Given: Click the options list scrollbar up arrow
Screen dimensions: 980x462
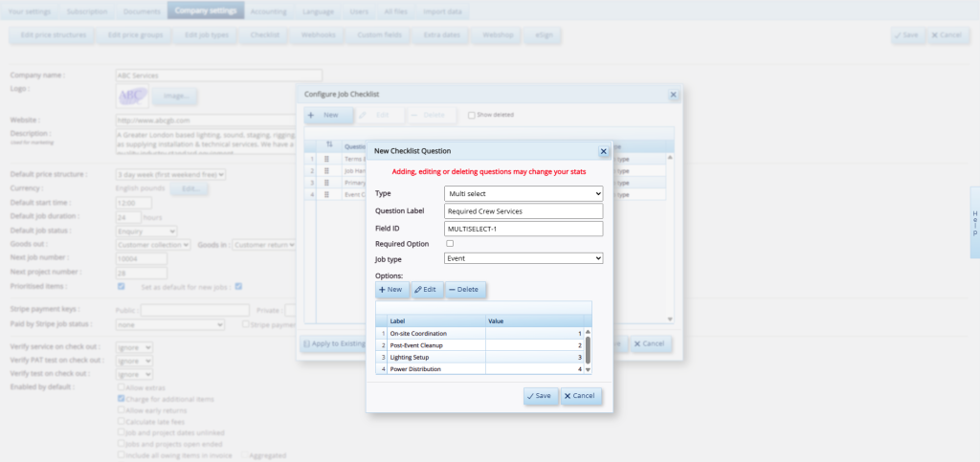Looking at the screenshot, I should coord(588,332).
